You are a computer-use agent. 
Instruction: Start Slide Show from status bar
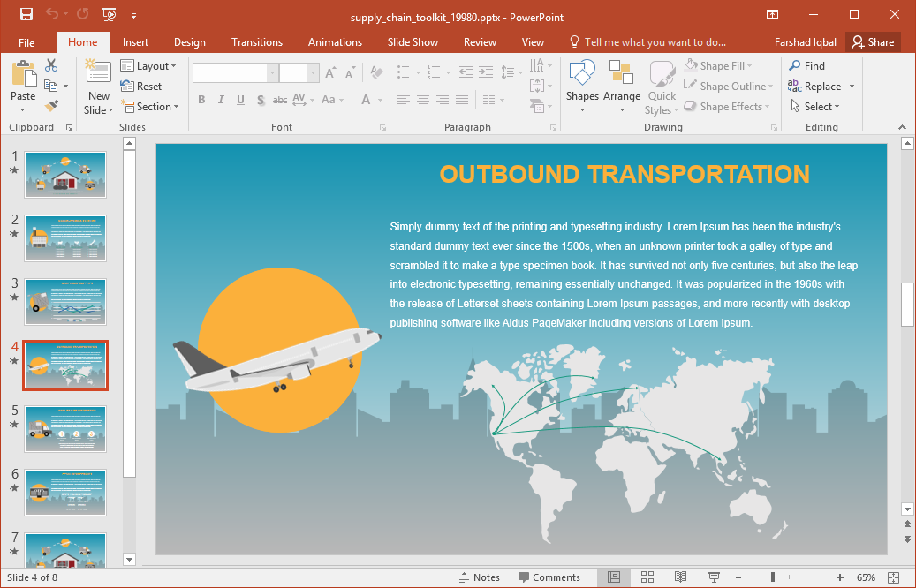coord(714,577)
